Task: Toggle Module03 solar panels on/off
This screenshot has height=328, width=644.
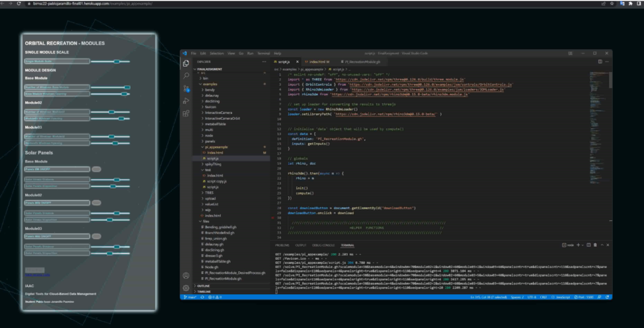Action: 96,236
